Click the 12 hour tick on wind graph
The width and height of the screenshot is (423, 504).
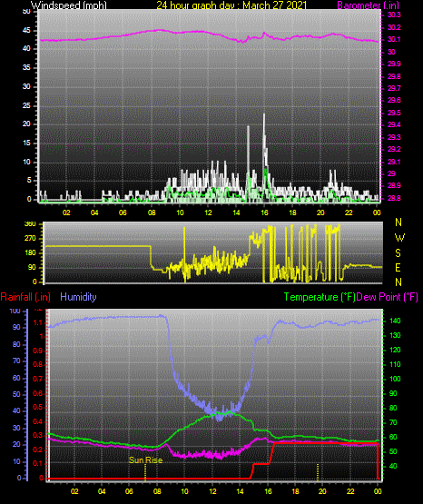tap(208, 212)
